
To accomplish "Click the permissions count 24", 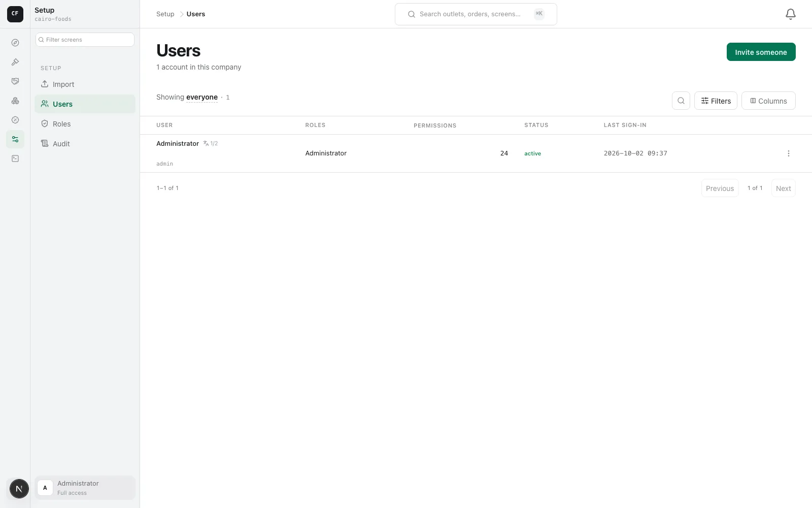I will tap(504, 153).
